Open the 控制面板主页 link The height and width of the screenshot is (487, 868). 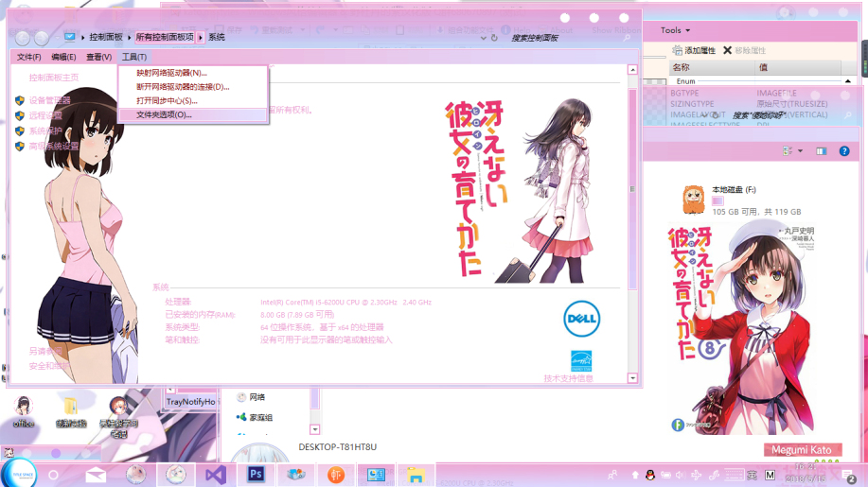coord(54,78)
